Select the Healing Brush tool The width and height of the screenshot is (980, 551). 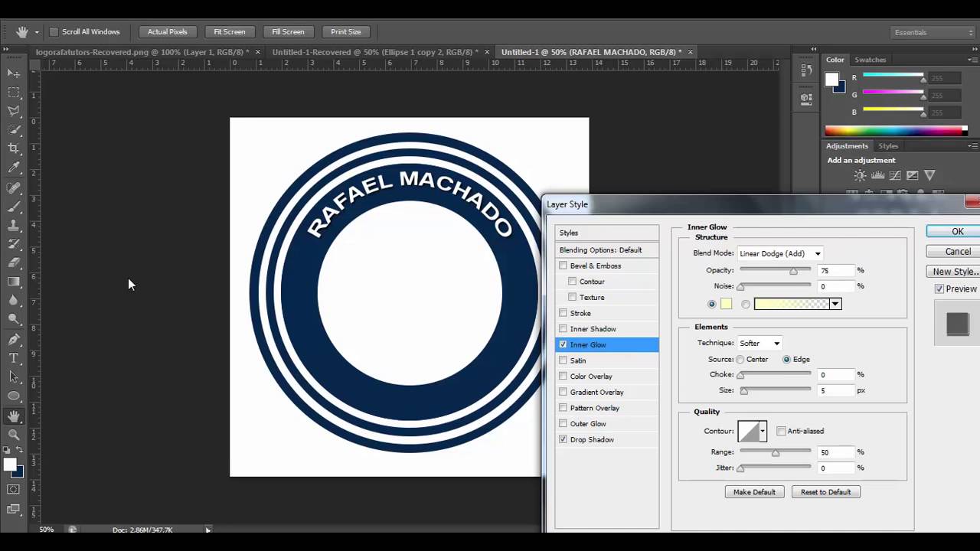(x=14, y=187)
